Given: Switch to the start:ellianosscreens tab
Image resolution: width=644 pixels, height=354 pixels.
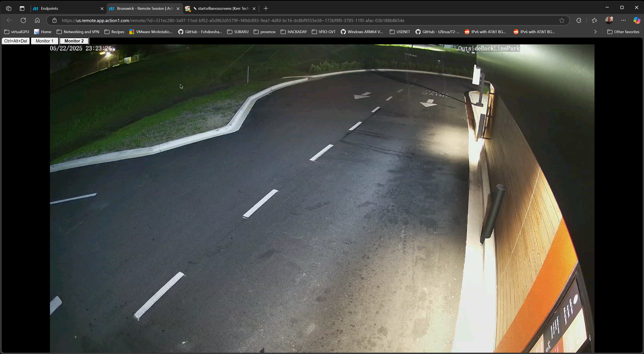Looking at the screenshot, I should [x=220, y=8].
